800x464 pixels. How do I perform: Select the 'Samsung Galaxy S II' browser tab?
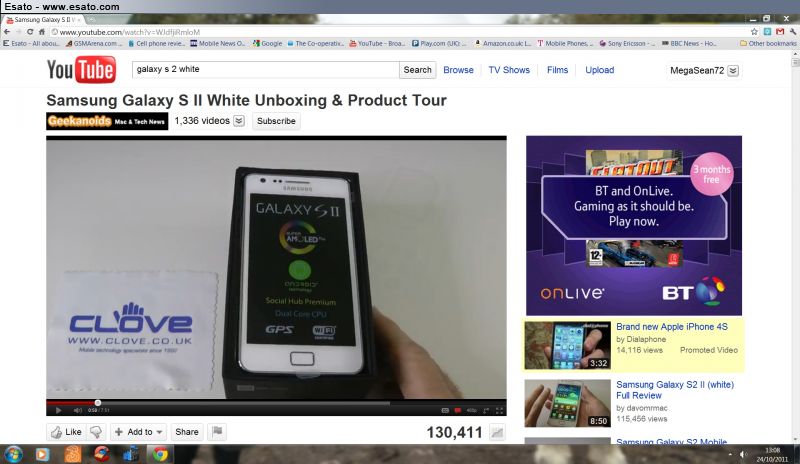coord(42,19)
